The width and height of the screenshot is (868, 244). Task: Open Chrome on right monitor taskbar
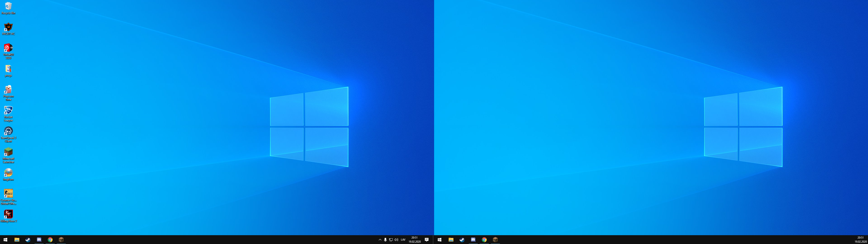point(484,240)
